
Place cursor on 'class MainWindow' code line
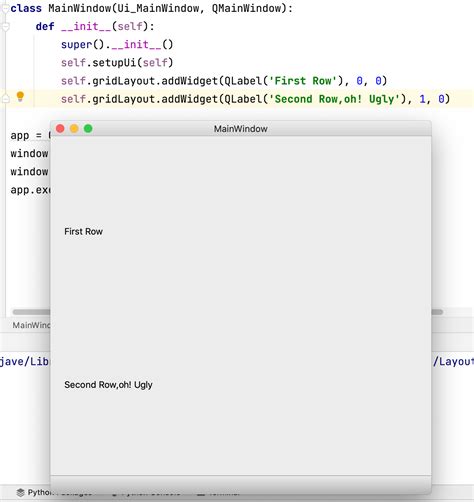pos(151,8)
